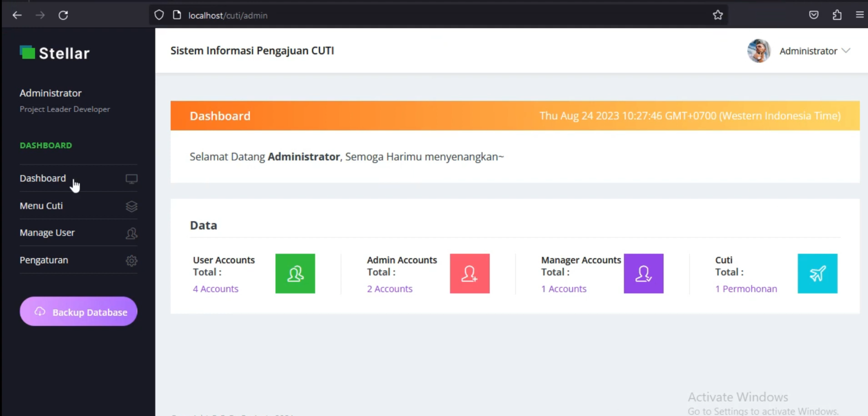Reload the page with refresh icon
The height and width of the screenshot is (416, 868).
63,15
